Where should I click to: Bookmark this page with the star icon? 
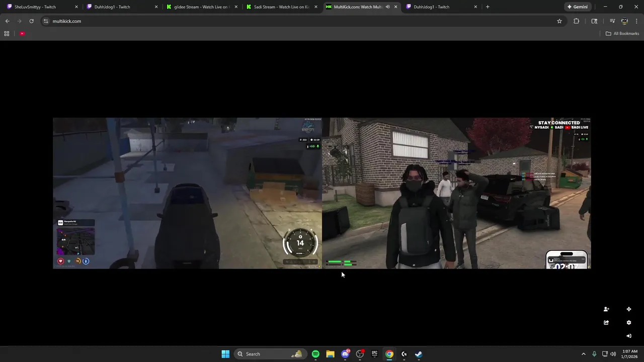tap(559, 21)
